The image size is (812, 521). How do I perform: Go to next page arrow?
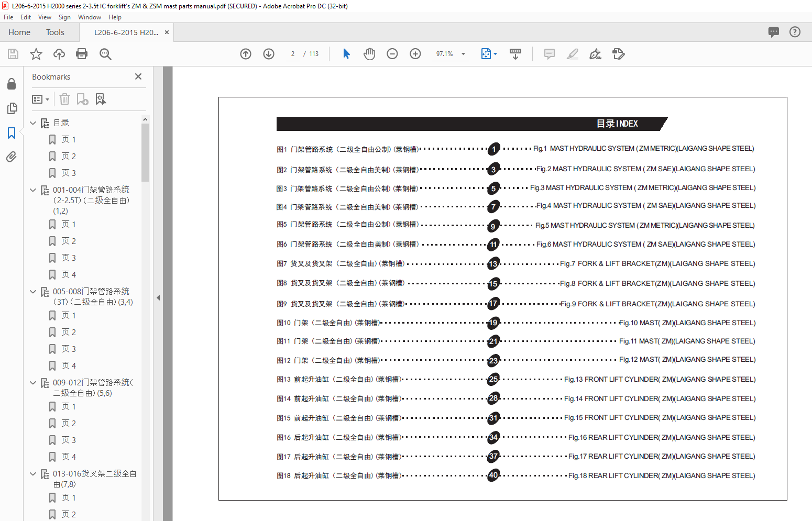[x=269, y=54]
